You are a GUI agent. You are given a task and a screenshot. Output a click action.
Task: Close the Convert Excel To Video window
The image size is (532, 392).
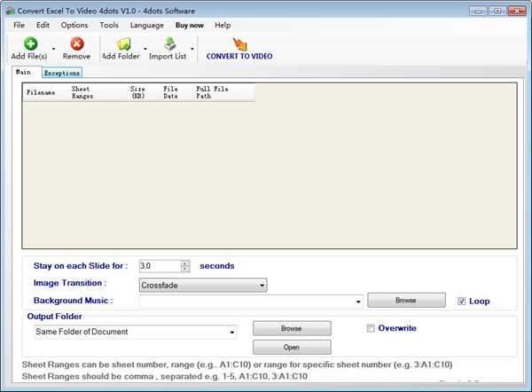coord(516,11)
